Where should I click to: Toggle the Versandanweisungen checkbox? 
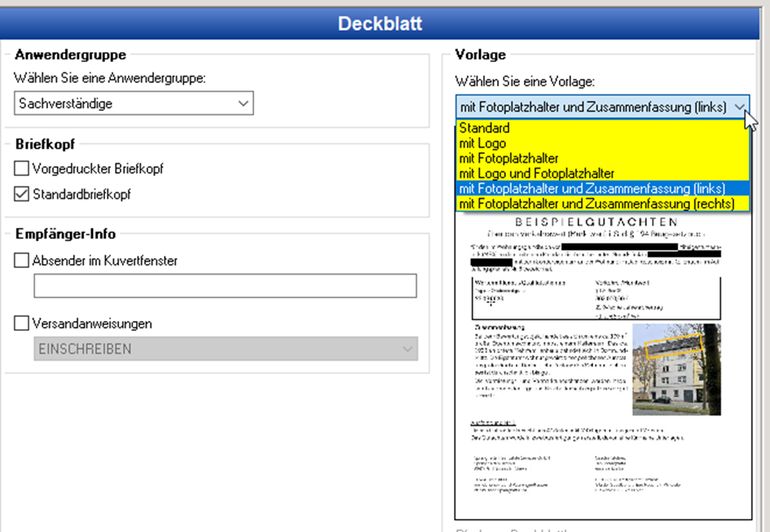point(22,323)
